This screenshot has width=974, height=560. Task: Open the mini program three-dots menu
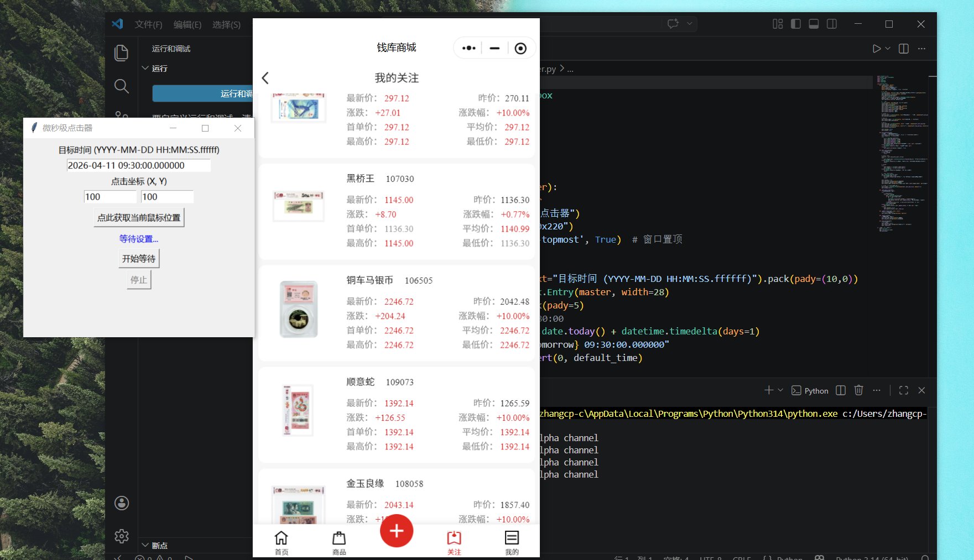click(x=468, y=48)
